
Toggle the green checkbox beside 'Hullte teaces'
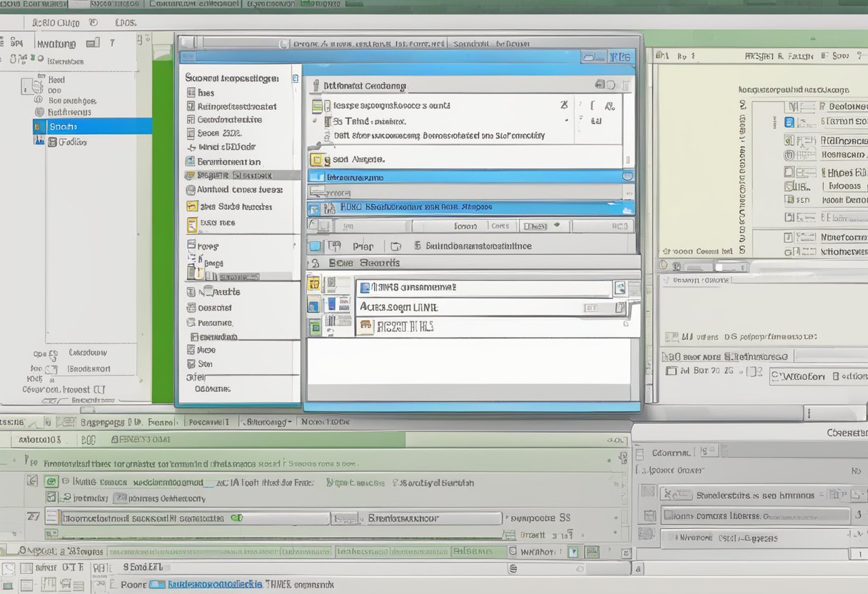(x=51, y=482)
